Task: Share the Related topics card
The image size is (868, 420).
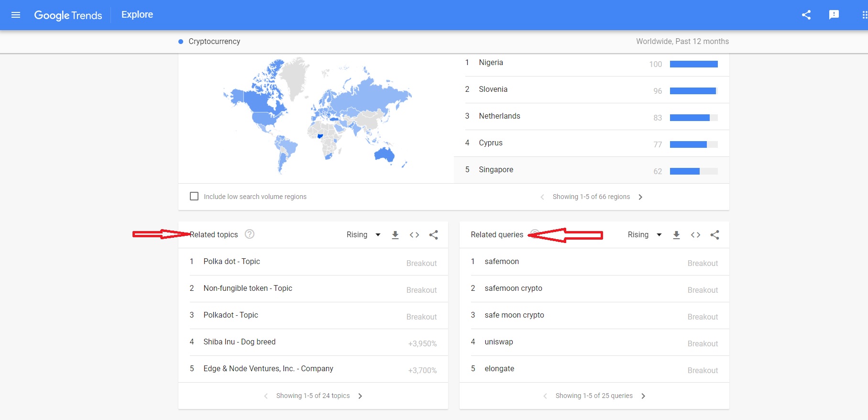Action: tap(433, 235)
